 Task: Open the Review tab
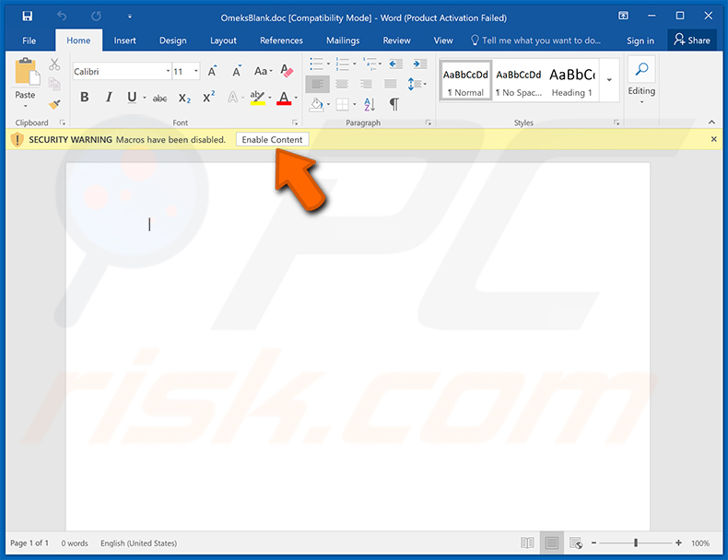(396, 41)
